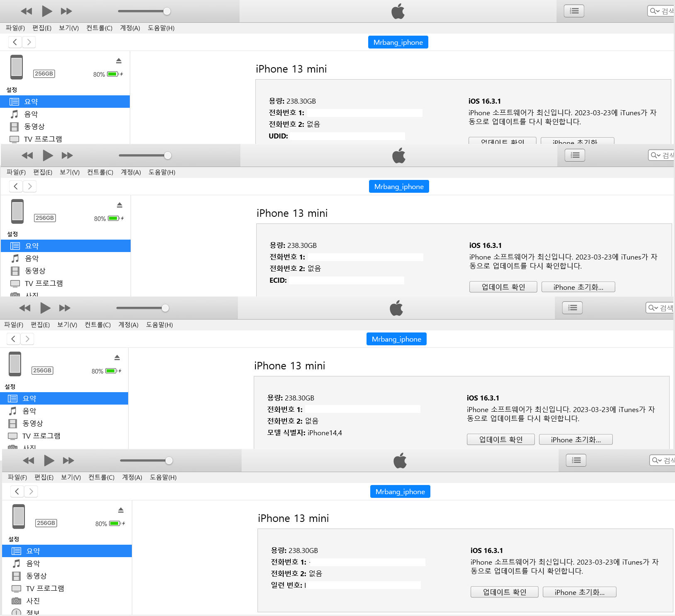Select 요약 in the ECID window sidebar

66,246
